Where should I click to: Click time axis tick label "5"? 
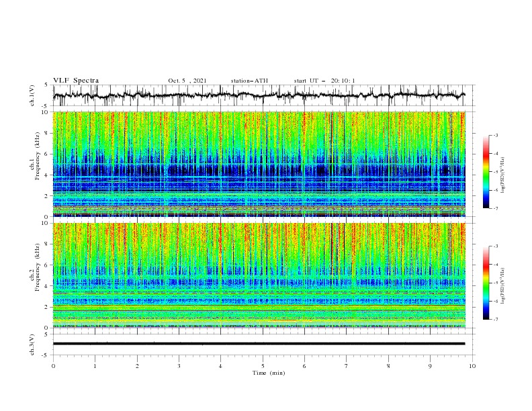pyautogui.click(x=263, y=366)
